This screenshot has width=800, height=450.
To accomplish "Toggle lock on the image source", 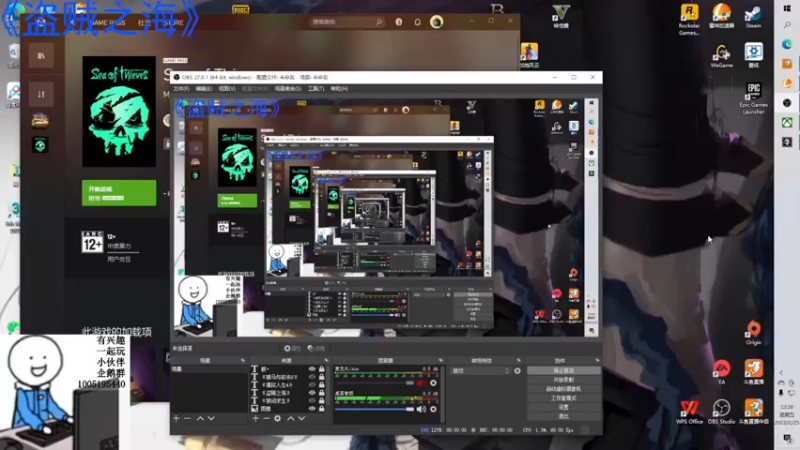I will pyautogui.click(x=321, y=409).
